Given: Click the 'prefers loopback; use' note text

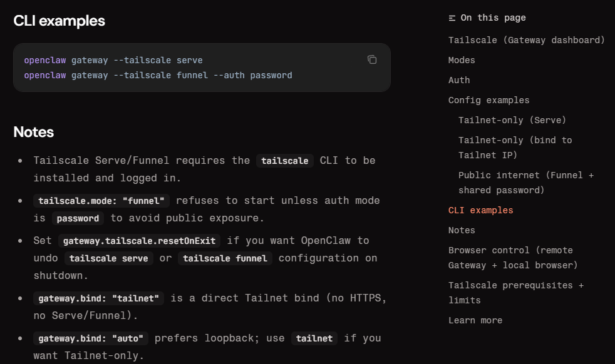Looking at the screenshot, I should (219, 338).
